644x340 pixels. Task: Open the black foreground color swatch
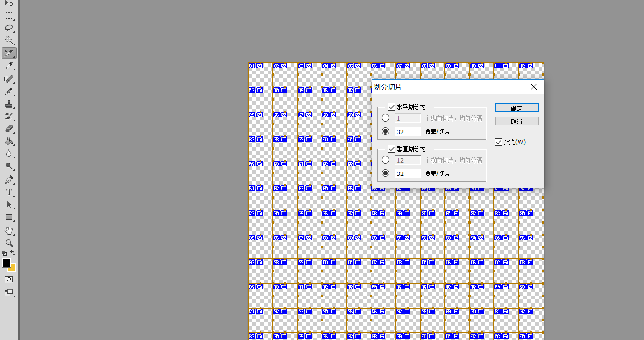pos(6,263)
